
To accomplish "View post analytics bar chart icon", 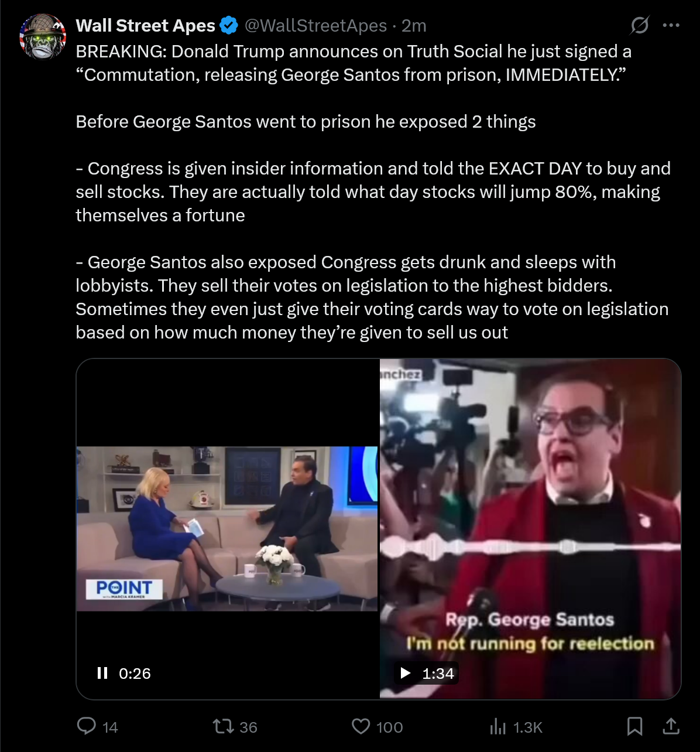I will point(497,727).
